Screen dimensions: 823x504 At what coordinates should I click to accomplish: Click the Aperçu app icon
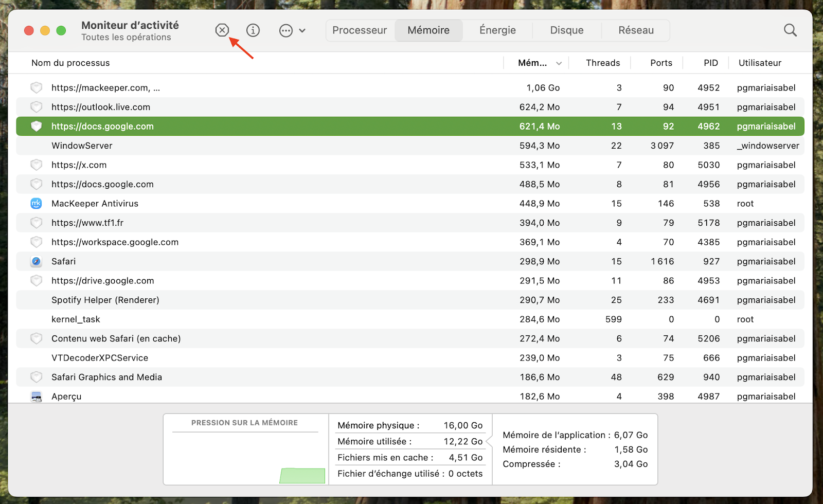coord(36,396)
